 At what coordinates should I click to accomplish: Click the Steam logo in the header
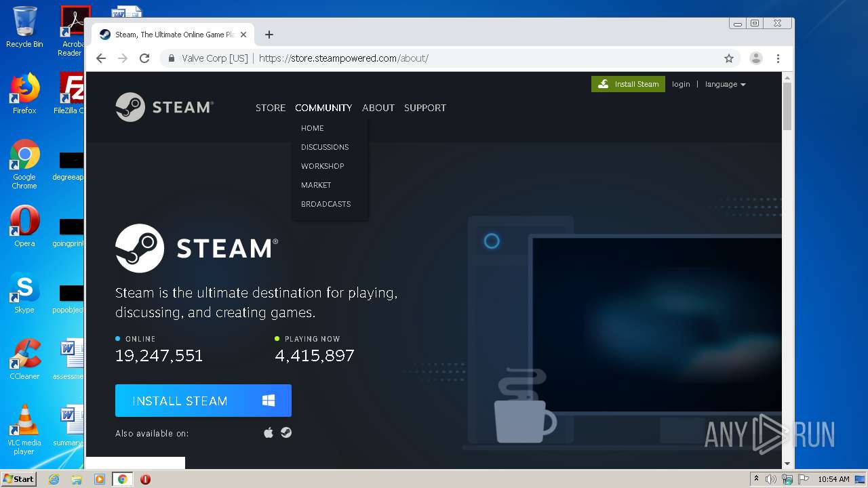165,107
